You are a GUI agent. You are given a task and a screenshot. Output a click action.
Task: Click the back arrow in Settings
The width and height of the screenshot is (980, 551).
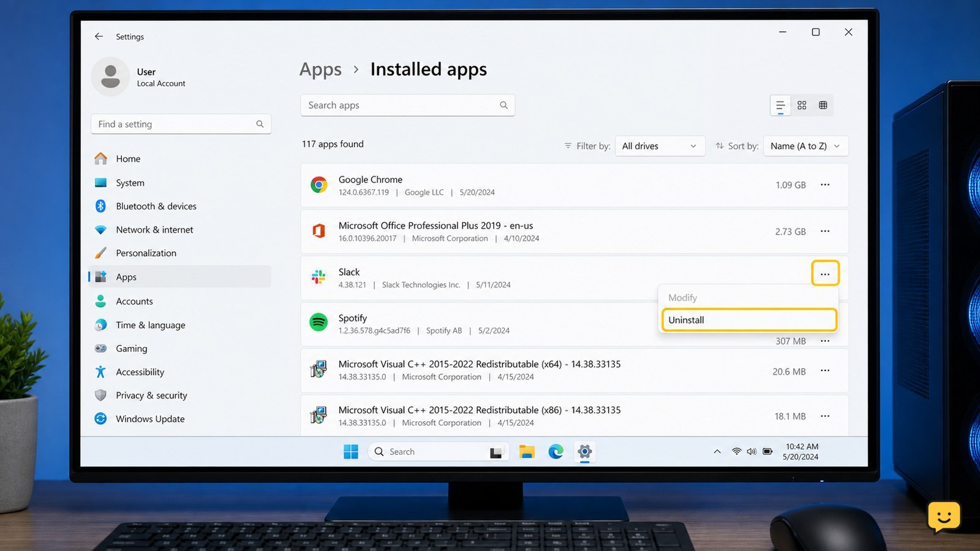coord(99,37)
